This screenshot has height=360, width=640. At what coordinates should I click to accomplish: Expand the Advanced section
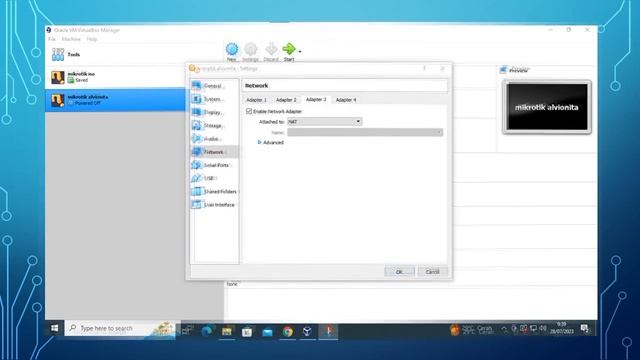tap(270, 142)
